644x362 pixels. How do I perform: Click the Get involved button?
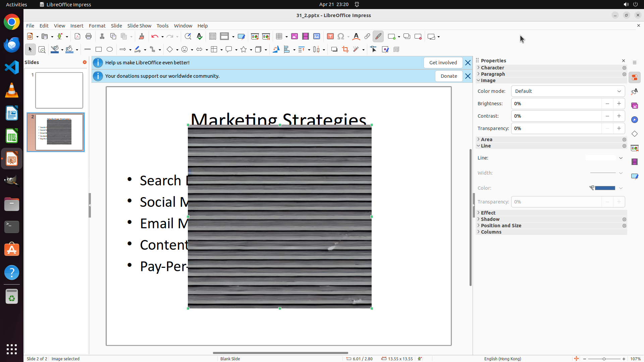tap(443, 63)
